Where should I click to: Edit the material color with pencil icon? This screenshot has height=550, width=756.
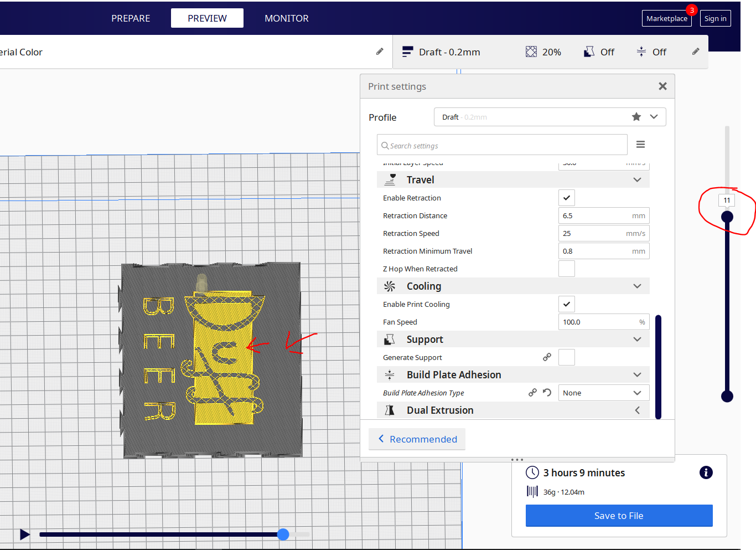(x=380, y=52)
